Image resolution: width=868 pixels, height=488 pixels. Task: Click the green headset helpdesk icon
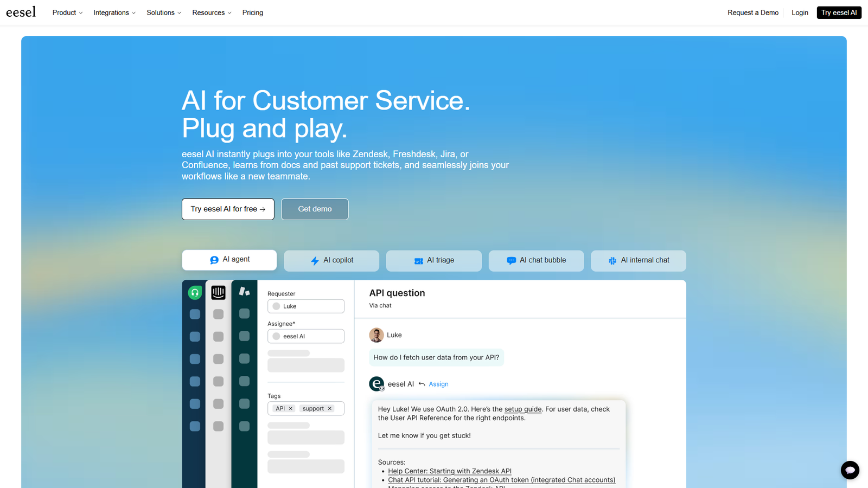(195, 293)
